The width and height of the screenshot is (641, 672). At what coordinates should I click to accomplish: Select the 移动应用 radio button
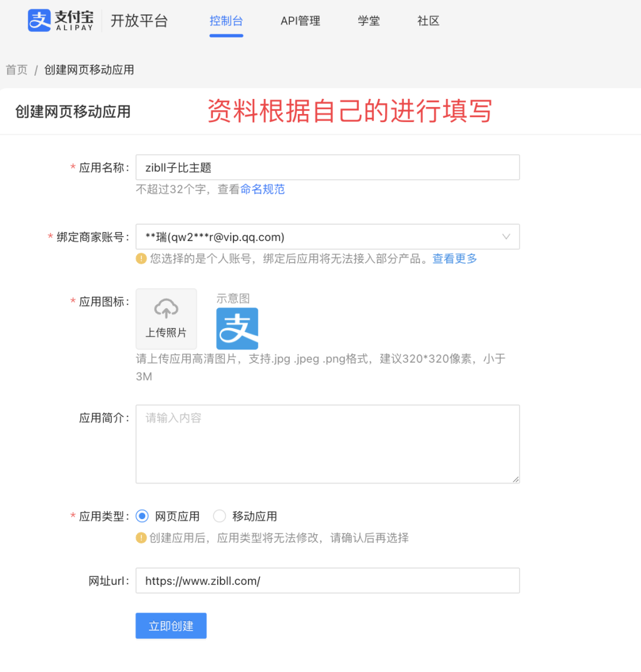tap(219, 515)
